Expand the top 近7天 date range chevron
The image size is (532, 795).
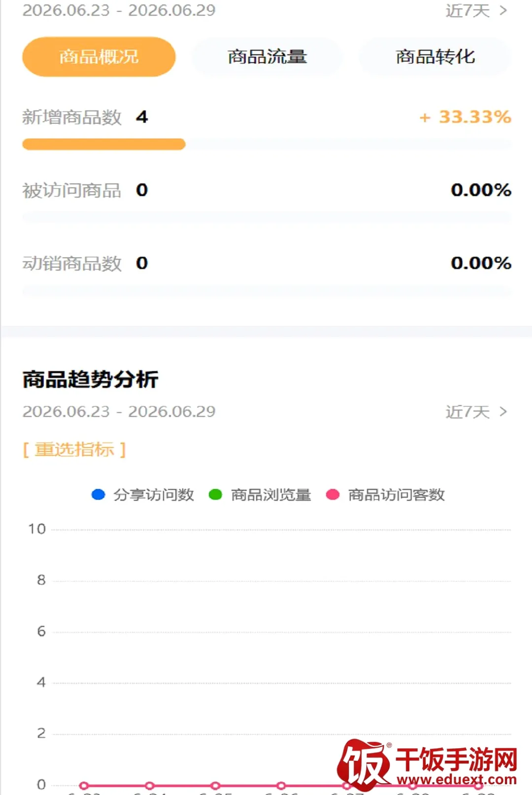click(503, 10)
